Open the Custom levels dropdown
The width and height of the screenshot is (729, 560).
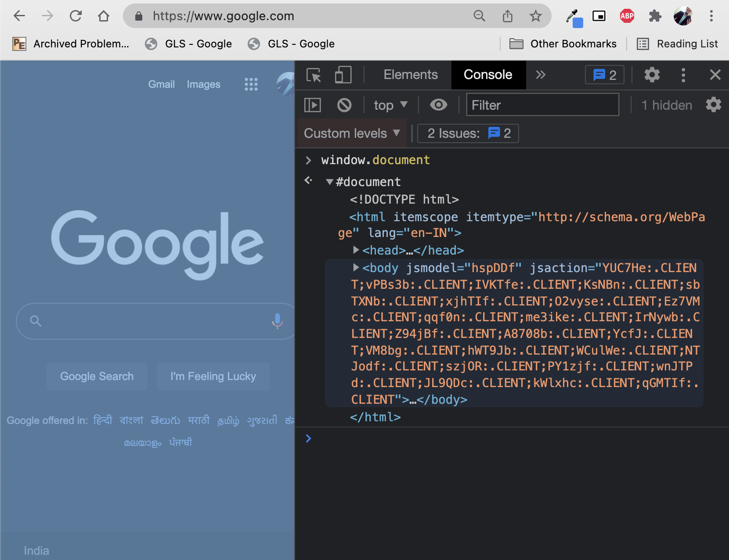tap(352, 133)
